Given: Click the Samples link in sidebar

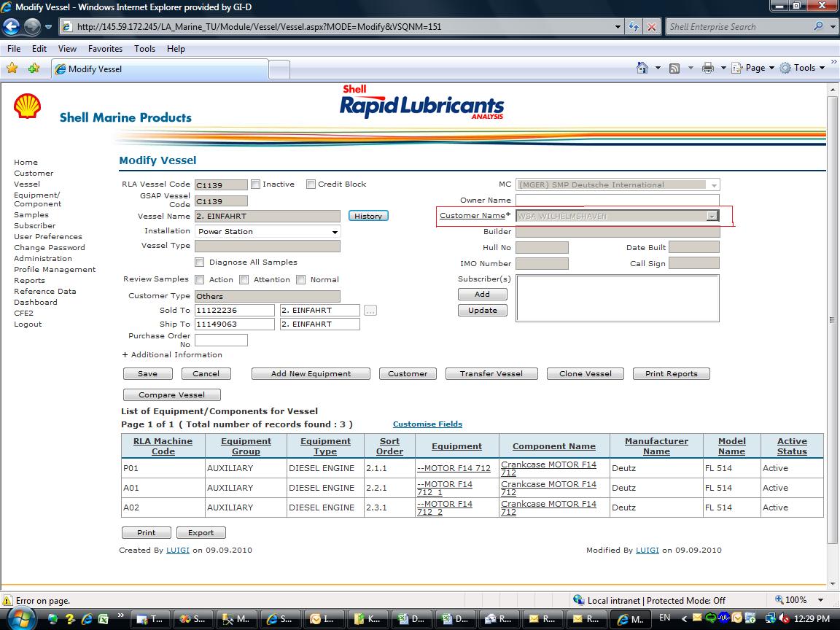Looking at the screenshot, I should [31, 215].
